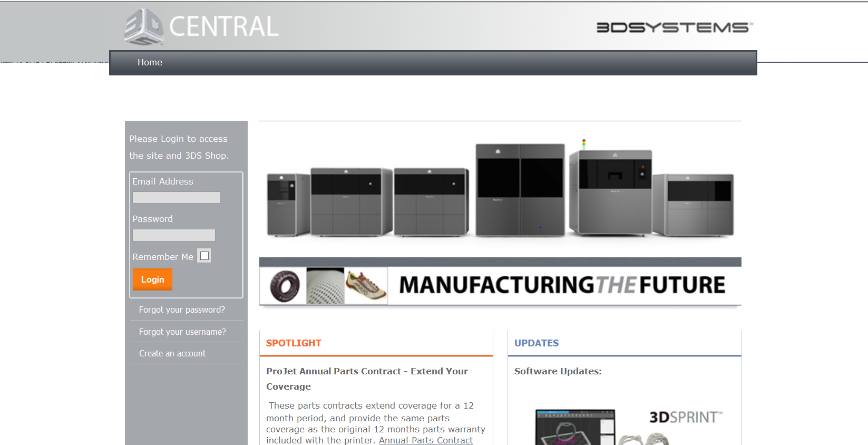
Task: Focus the Password input field
Action: (174, 235)
